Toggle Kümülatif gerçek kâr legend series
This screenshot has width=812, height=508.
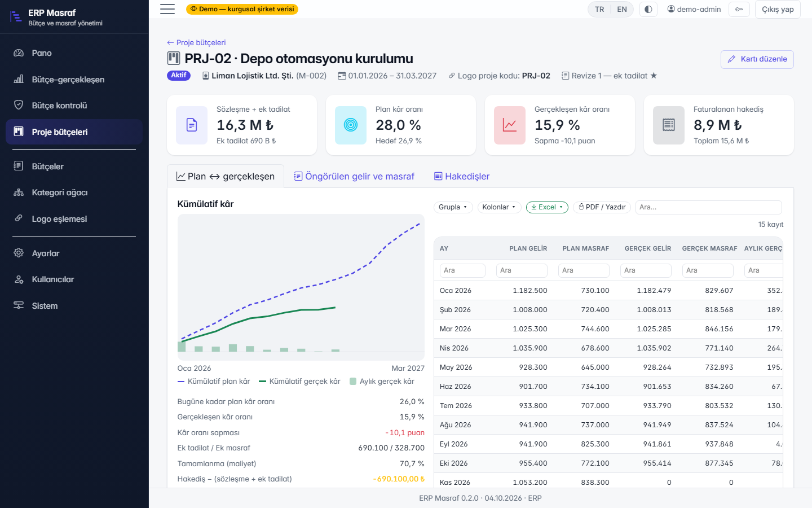[x=299, y=382]
